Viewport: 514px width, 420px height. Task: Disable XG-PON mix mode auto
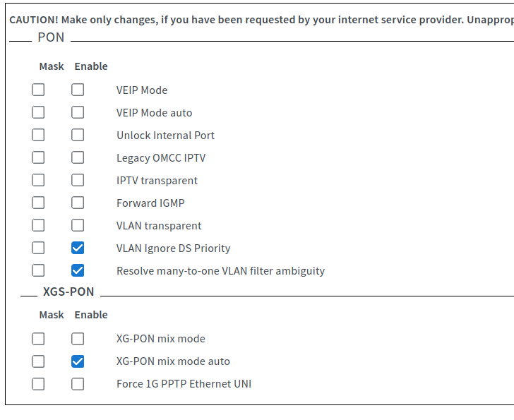(78, 361)
